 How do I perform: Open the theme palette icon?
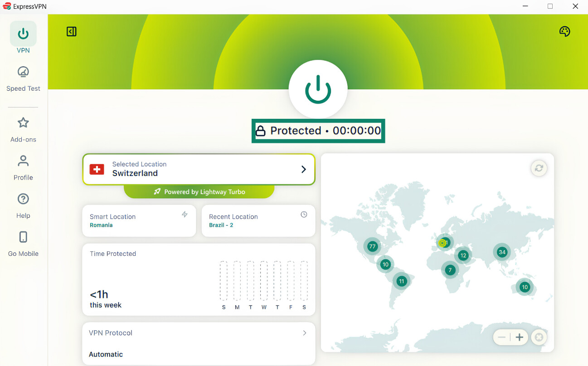click(x=564, y=31)
